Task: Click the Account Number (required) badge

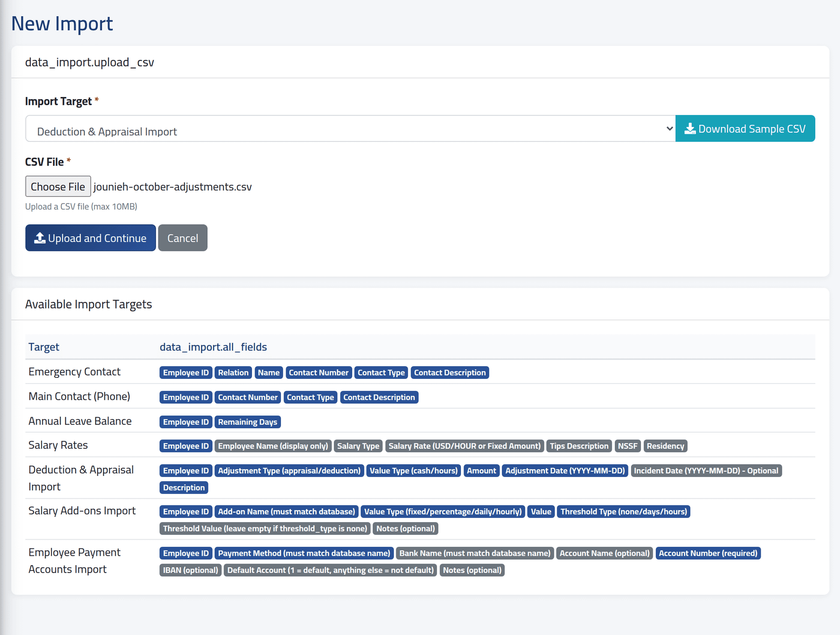Action: point(708,553)
